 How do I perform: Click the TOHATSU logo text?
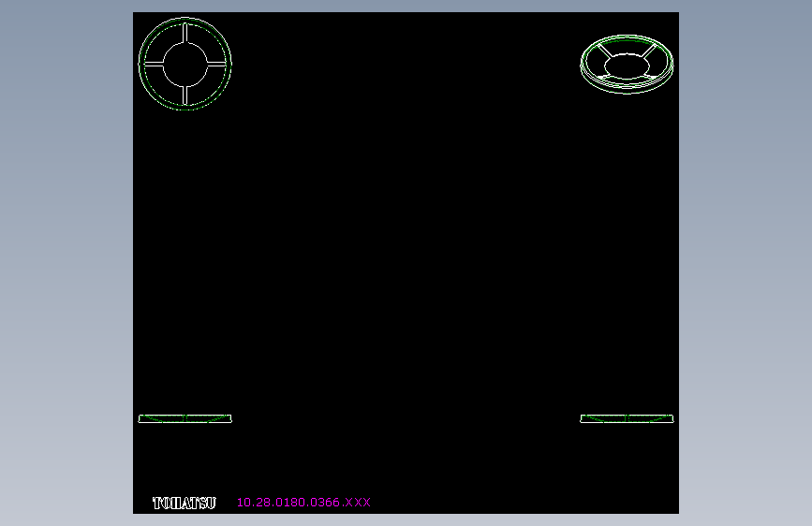(185, 503)
